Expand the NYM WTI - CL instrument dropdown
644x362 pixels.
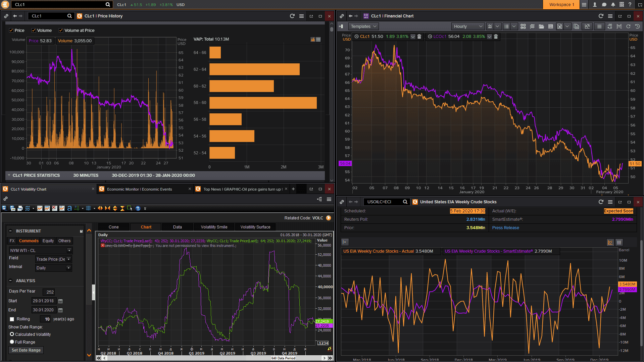[69, 250]
